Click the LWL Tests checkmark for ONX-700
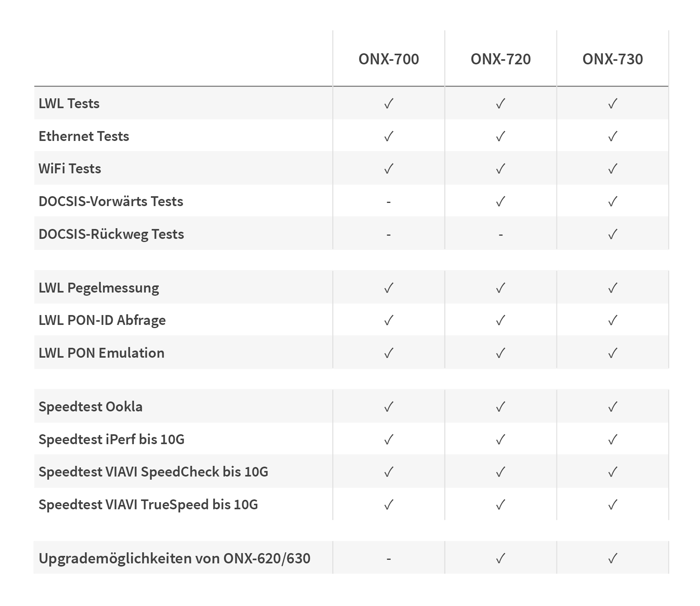The height and width of the screenshot is (606, 700). point(389,104)
